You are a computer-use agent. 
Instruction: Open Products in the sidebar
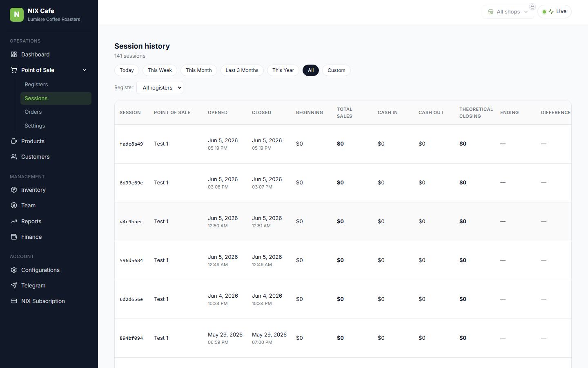(x=49, y=141)
